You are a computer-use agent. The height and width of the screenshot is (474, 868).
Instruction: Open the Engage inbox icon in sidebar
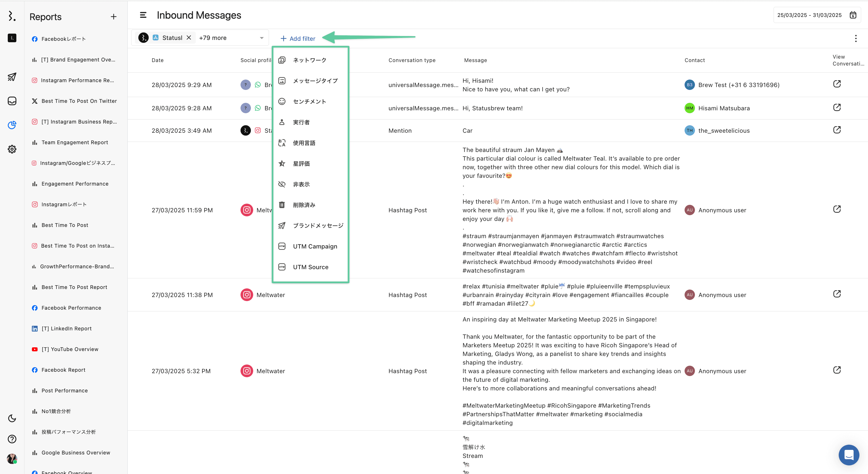pos(12,101)
